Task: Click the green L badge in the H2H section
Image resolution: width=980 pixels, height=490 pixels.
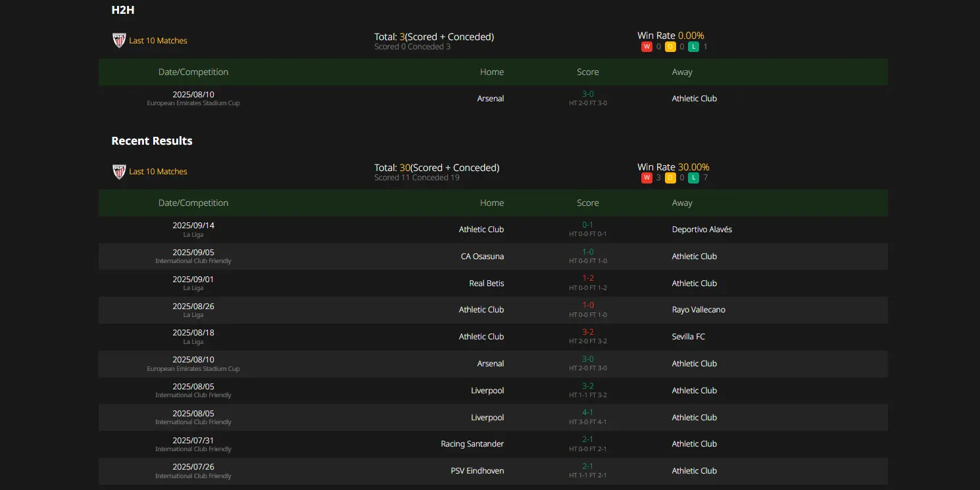Action: tap(694, 47)
